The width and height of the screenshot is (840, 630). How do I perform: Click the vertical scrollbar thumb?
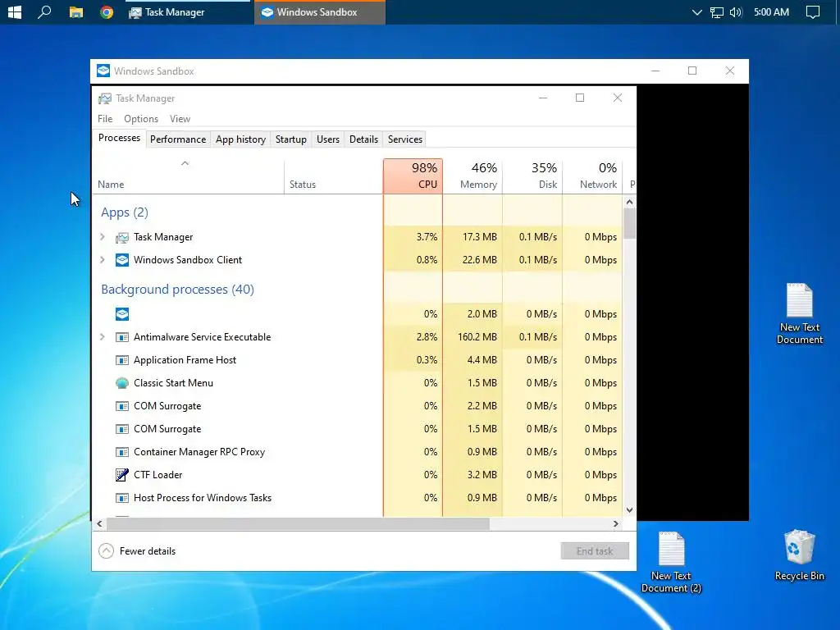tap(629, 223)
